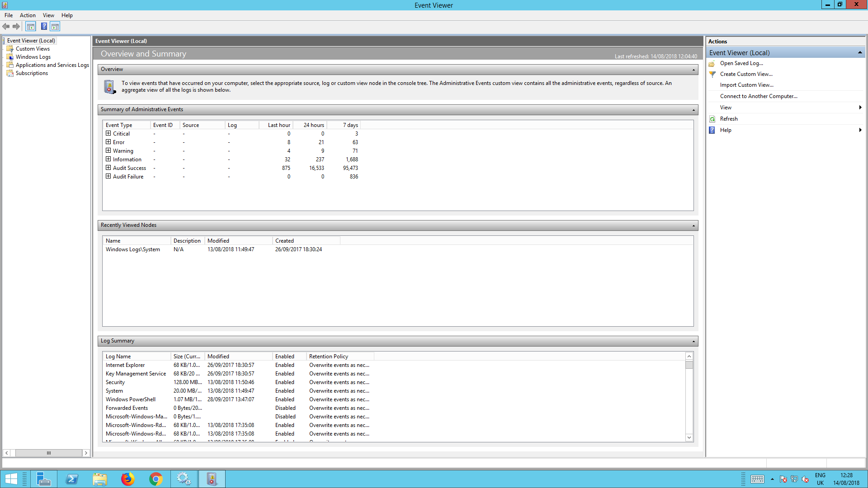Select Windows Logs in console tree
868x488 pixels.
33,57
